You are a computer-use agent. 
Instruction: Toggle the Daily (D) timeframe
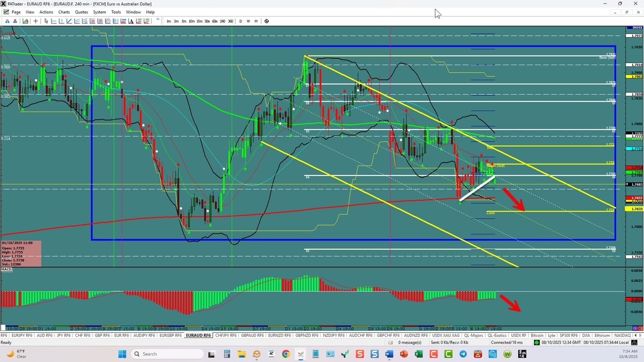click(240, 21)
